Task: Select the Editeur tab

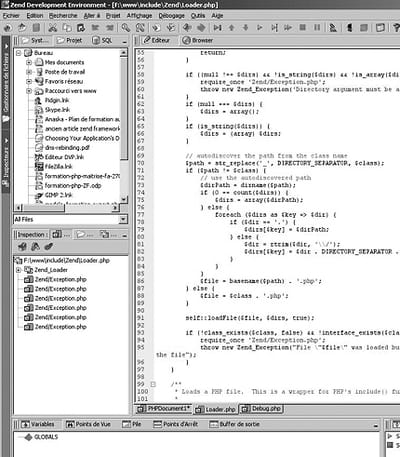Action: (x=157, y=40)
